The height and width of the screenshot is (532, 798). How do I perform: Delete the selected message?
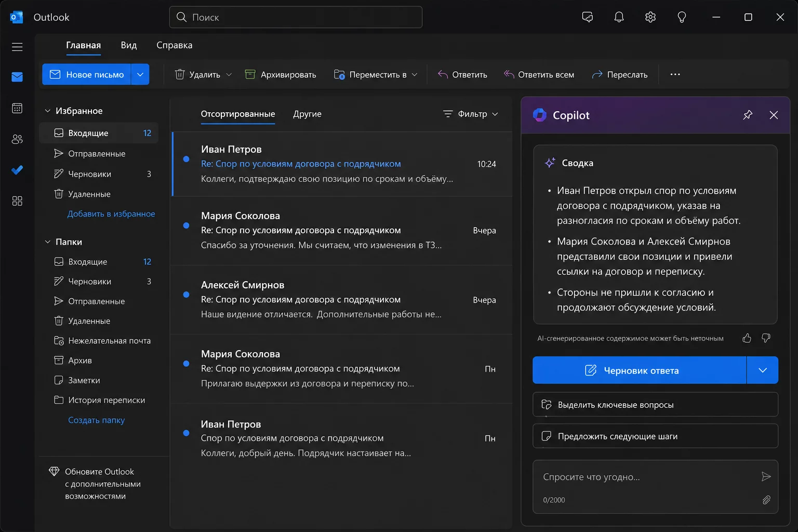197,74
